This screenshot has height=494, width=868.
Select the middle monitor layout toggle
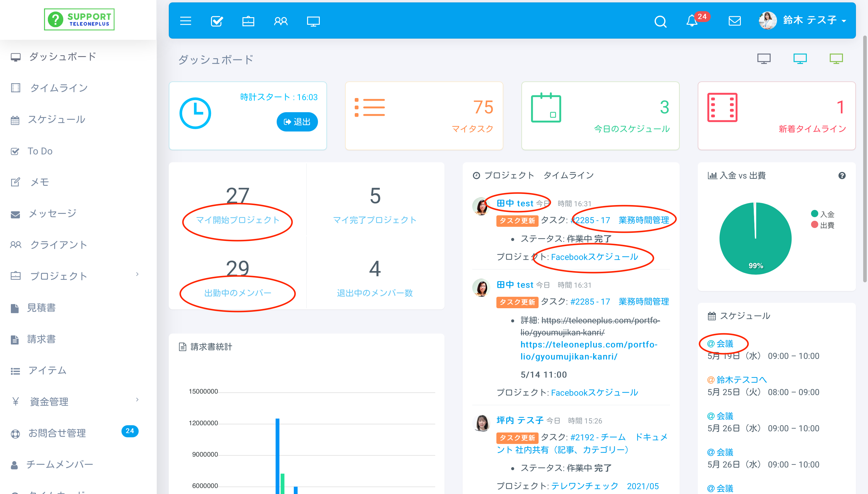800,59
